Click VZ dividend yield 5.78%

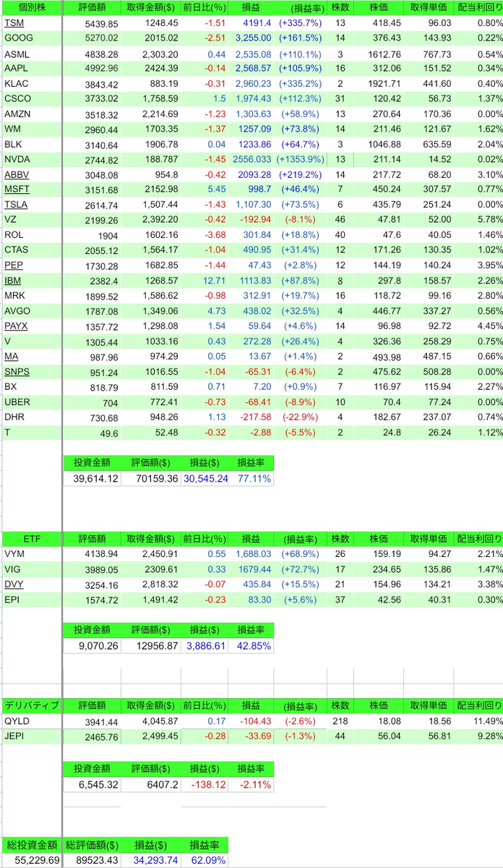[x=478, y=220]
